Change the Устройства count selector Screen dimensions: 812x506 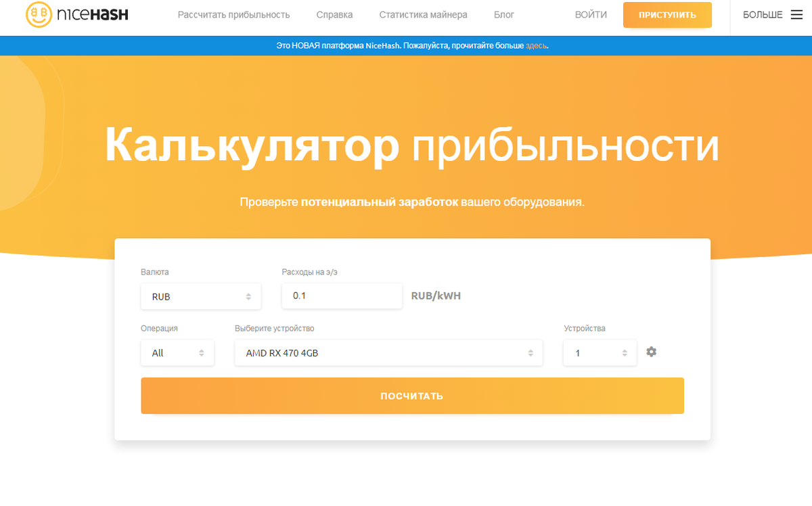(600, 353)
